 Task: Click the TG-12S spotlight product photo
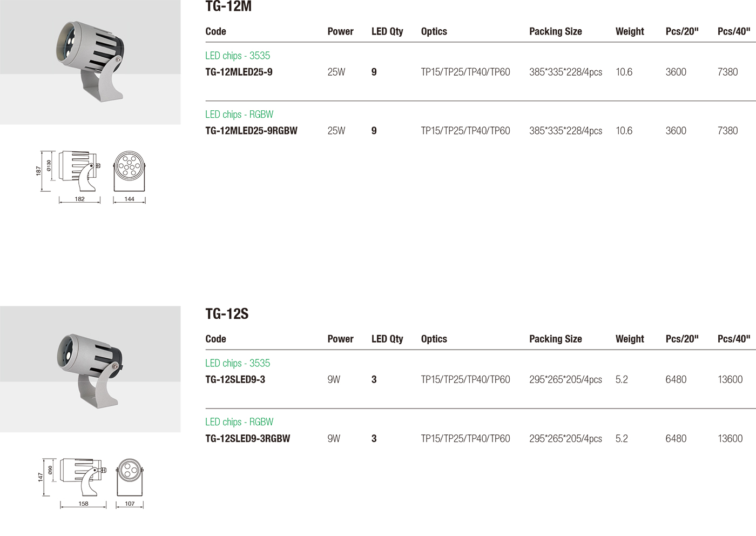point(90,369)
